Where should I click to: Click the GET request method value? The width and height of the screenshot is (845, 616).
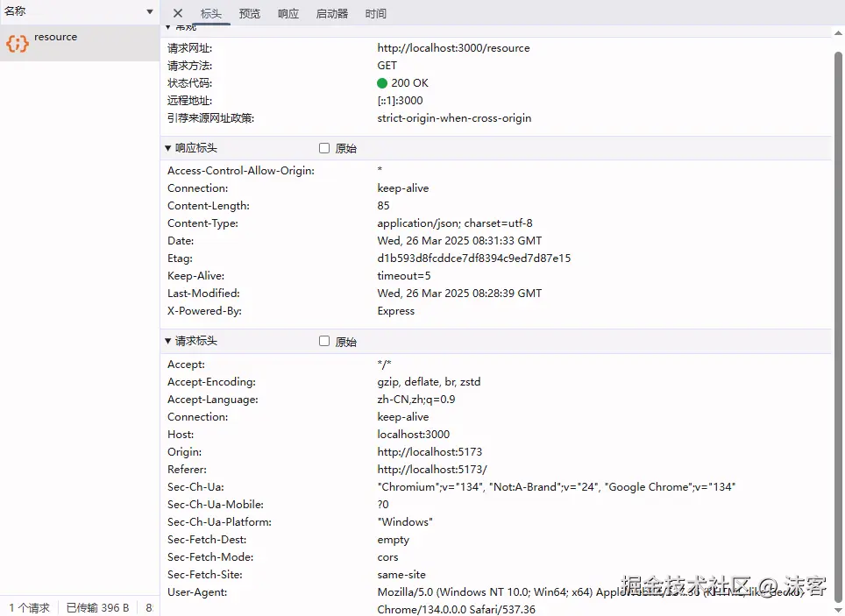(387, 66)
